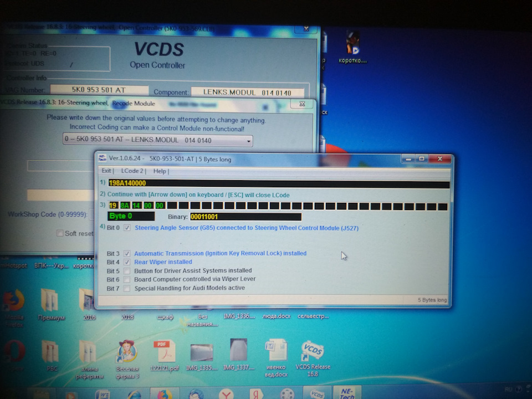Launch Opera browser desktop shortcut
This screenshot has height=399, width=532.
tap(14, 355)
